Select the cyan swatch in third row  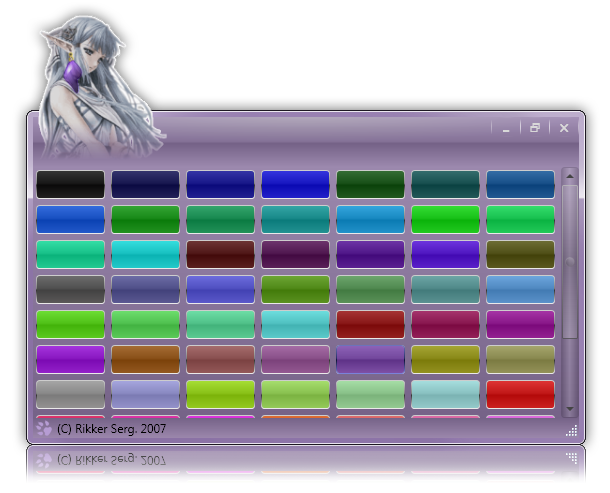coord(145,254)
